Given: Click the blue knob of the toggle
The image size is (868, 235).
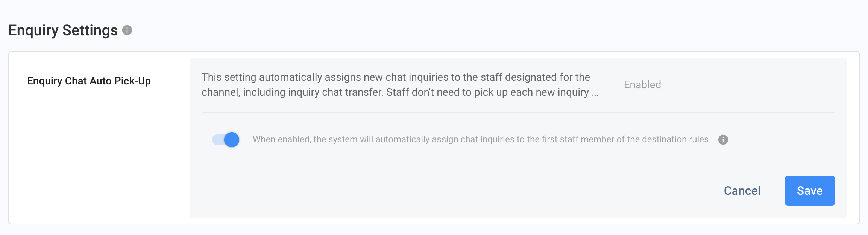Looking at the screenshot, I should coord(232,140).
